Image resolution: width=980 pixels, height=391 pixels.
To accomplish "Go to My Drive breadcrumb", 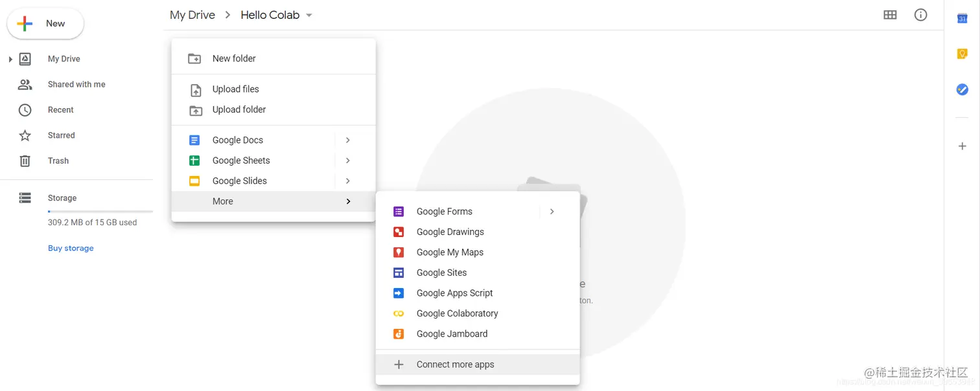I will [192, 15].
